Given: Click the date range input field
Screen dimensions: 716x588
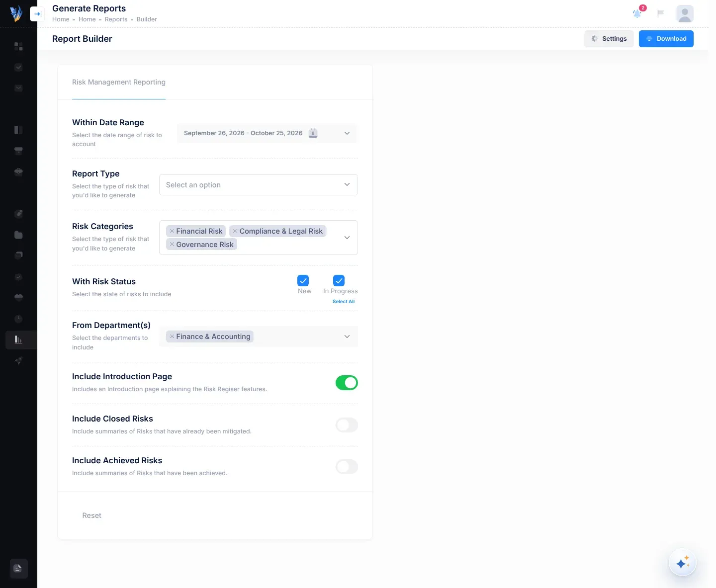Looking at the screenshot, I should point(268,133).
